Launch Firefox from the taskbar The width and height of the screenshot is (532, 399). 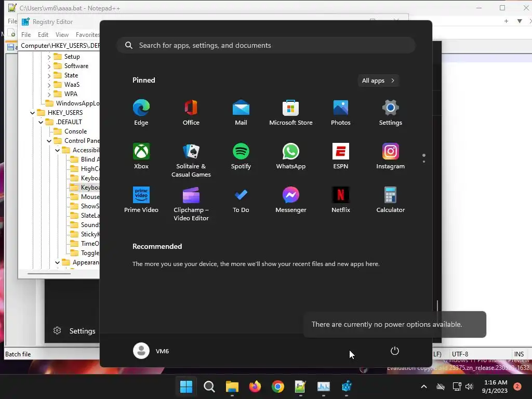tap(255, 387)
